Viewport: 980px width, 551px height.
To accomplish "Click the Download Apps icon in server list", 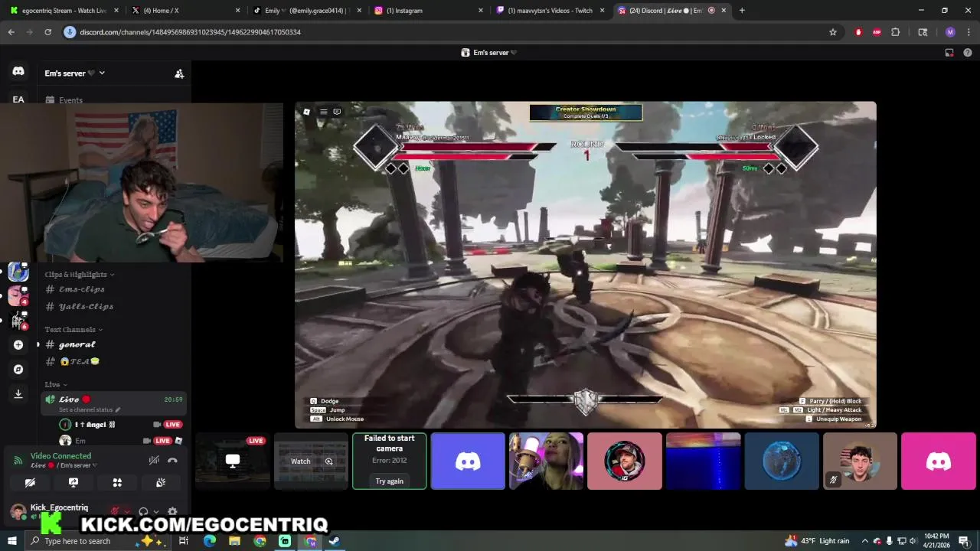I will click(x=18, y=394).
